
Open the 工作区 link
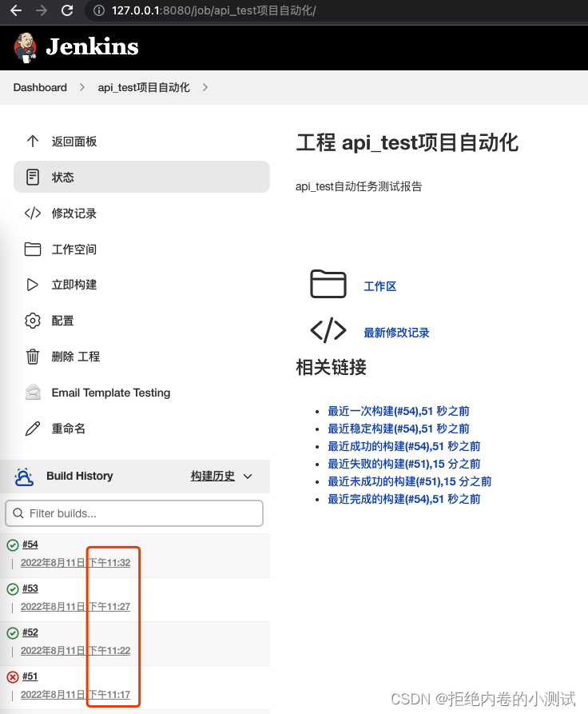point(380,286)
